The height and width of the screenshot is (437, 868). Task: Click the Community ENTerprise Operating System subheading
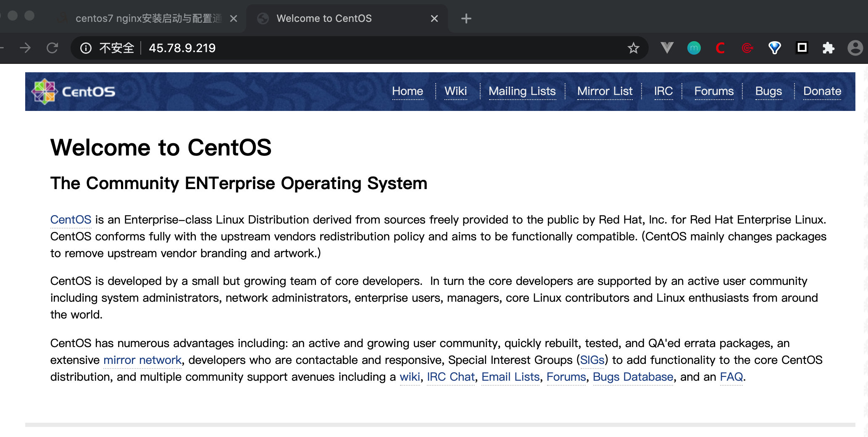[239, 183]
